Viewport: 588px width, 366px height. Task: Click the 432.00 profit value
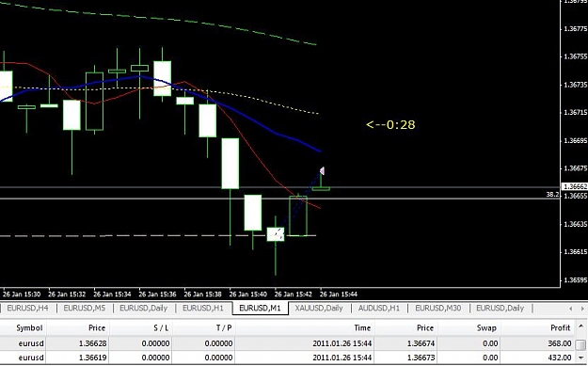pyautogui.click(x=559, y=358)
